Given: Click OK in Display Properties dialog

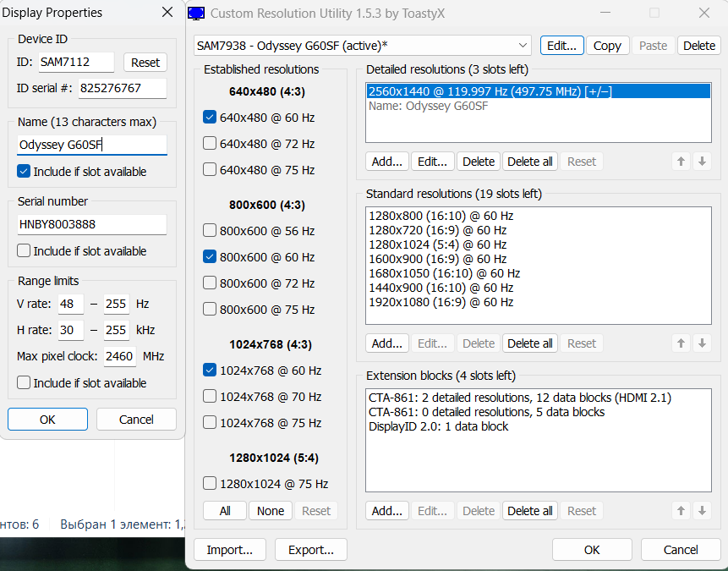Looking at the screenshot, I should click(x=47, y=420).
